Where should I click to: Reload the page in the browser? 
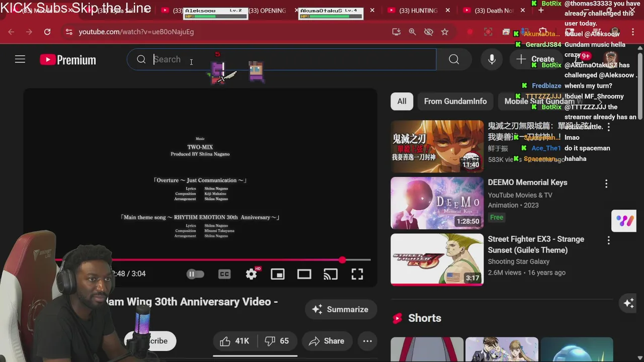(47, 32)
